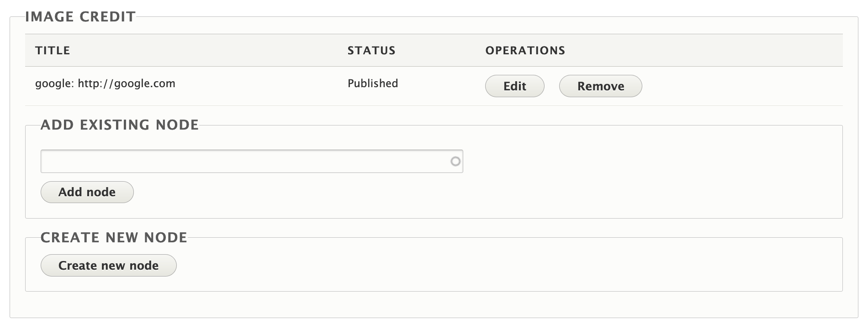
Task: Edit the google image credit entry
Action: (514, 86)
